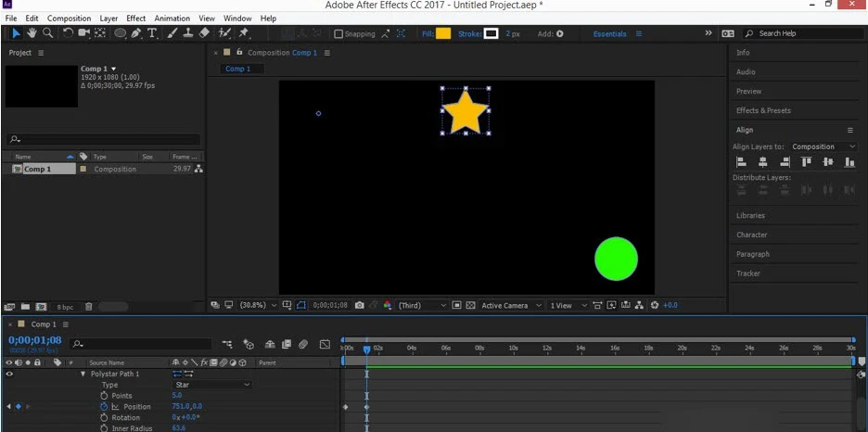Screen dimensions: 868x432
Task: Open the Character panel
Action: click(751, 235)
